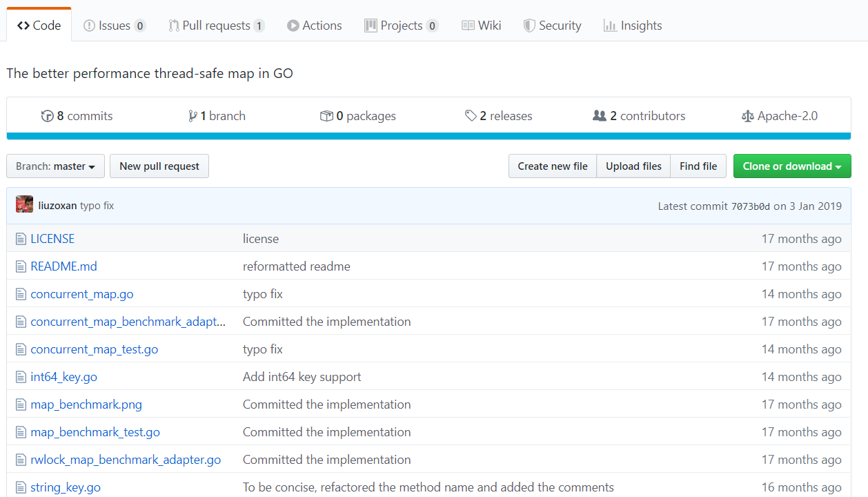Open the Branch: master dropdown

[55, 166]
